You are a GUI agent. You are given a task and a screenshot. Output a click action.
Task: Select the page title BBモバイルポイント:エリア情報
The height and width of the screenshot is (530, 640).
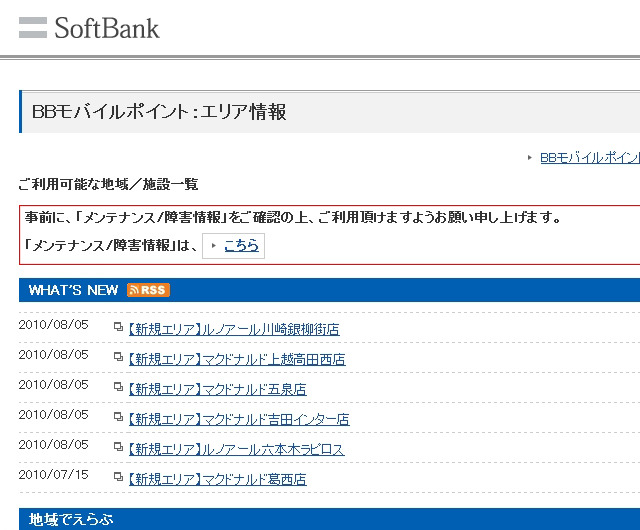click(159, 112)
